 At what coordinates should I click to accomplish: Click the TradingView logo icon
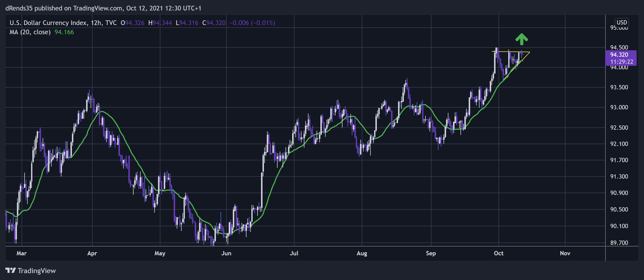coord(10,270)
